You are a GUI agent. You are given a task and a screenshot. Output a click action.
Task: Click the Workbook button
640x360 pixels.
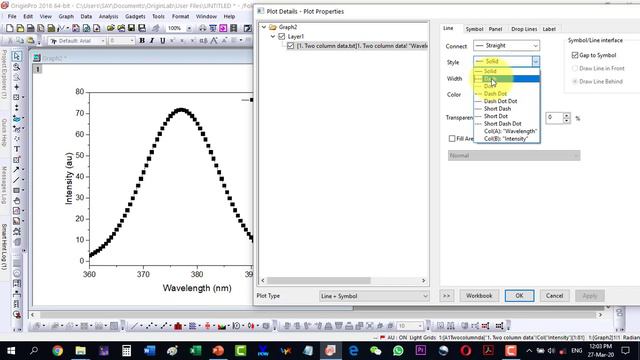coord(479,296)
